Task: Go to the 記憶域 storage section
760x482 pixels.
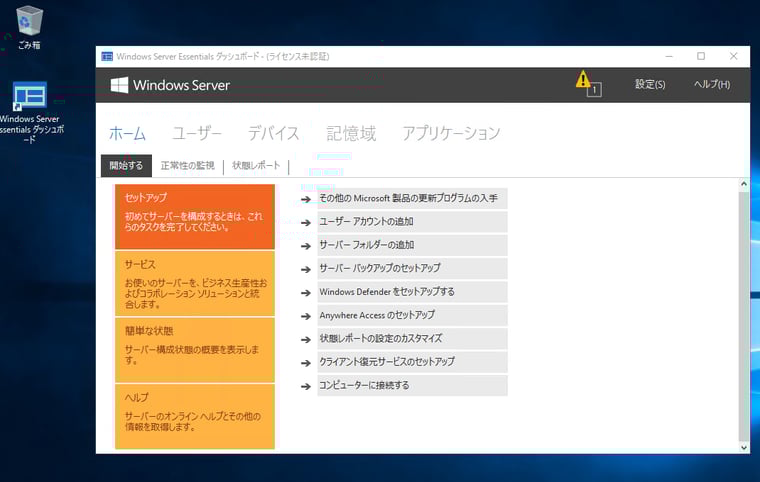Action: coord(351,133)
